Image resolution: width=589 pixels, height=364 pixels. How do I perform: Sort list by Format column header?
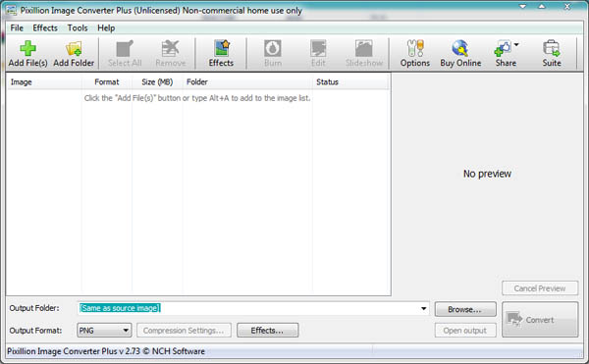[x=107, y=82]
